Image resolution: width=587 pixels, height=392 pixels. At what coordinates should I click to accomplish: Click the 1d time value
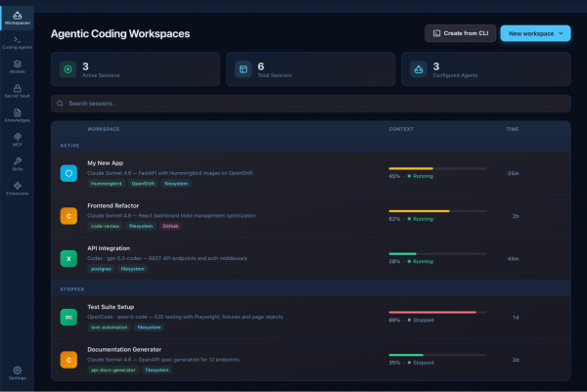516,318
